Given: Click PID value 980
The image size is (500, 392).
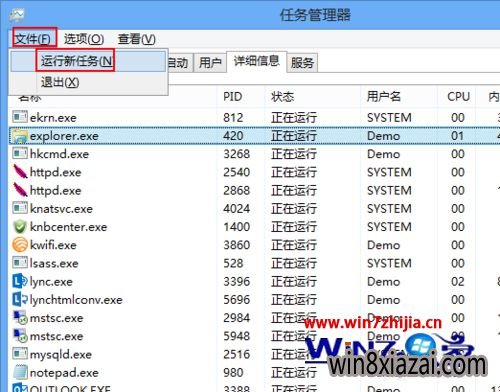Looking at the screenshot, I should (x=233, y=373).
